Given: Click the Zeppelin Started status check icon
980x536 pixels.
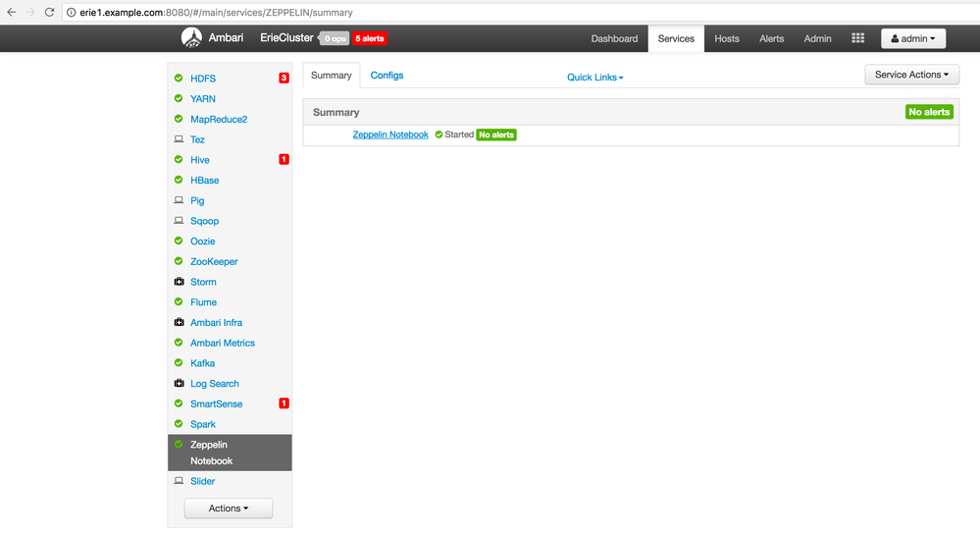Looking at the screenshot, I should 438,134.
